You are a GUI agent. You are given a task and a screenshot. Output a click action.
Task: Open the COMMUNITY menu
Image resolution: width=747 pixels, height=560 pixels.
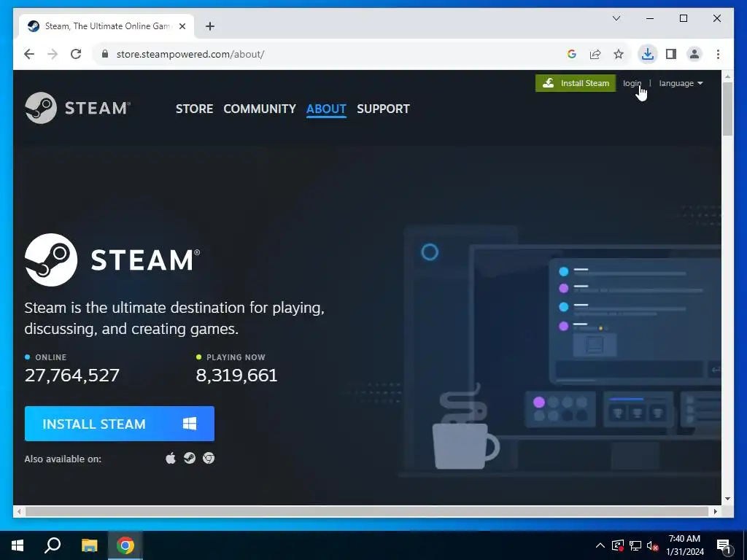click(x=260, y=109)
